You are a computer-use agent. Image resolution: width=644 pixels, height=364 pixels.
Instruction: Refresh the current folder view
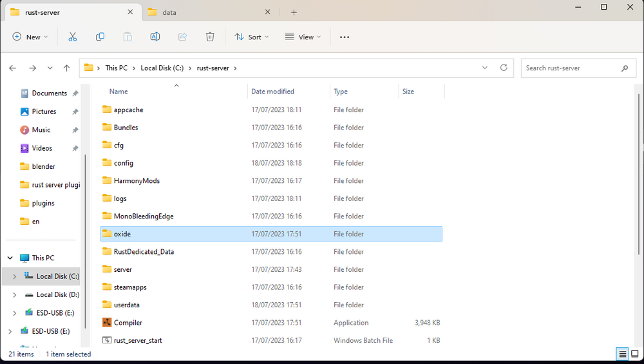click(x=503, y=68)
